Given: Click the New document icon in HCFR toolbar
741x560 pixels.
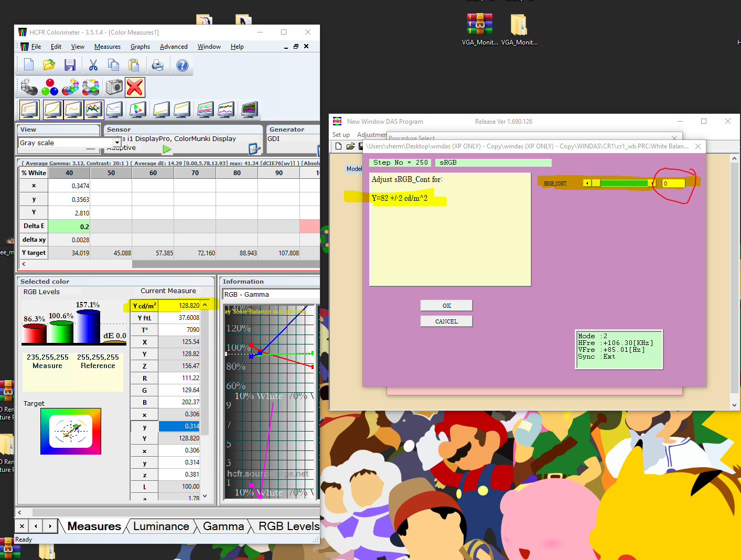Looking at the screenshot, I should tap(29, 65).
